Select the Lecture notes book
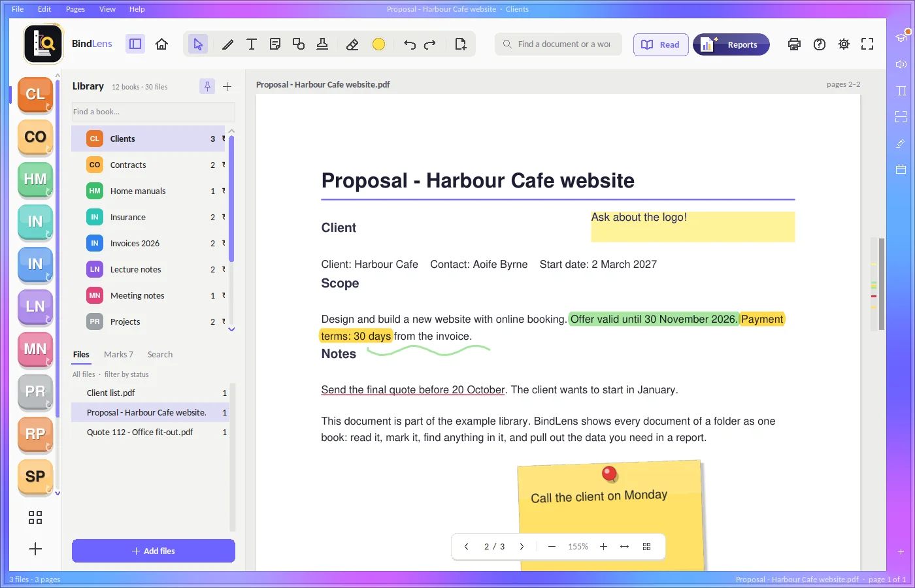Viewport: 915px width, 588px height. (x=148, y=269)
